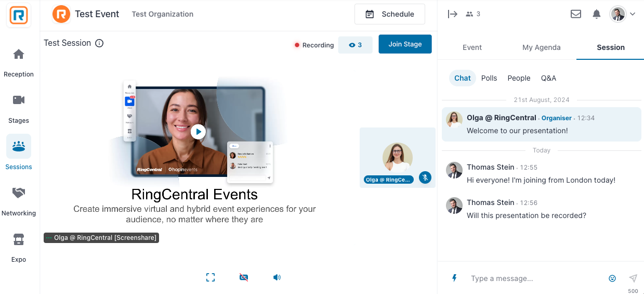Viewport: 644px width, 294px height.
Task: Switch to the My Agenda tab
Action: (542, 47)
